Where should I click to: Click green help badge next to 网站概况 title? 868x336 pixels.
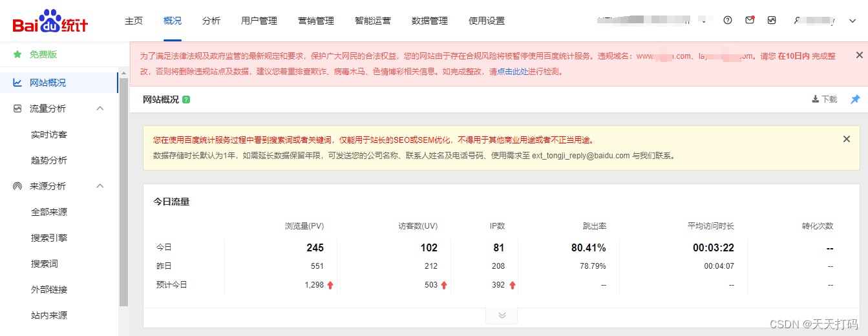click(186, 100)
